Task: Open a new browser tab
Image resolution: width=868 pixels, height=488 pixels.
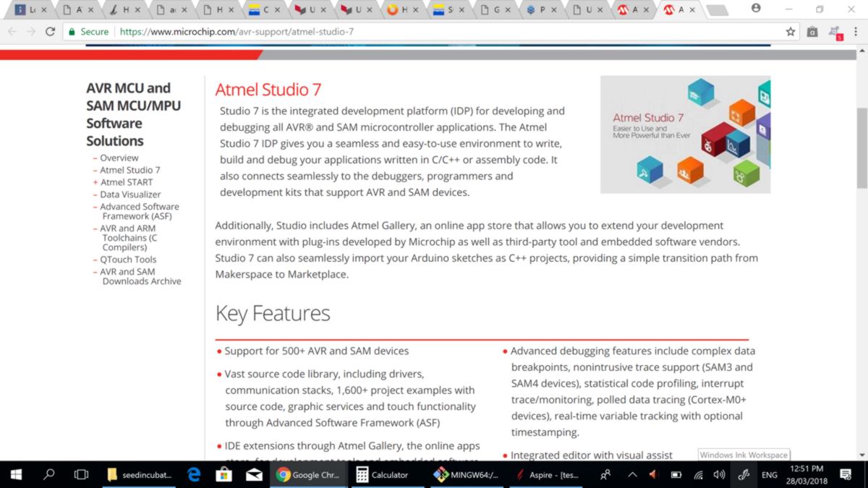Action: (x=716, y=10)
